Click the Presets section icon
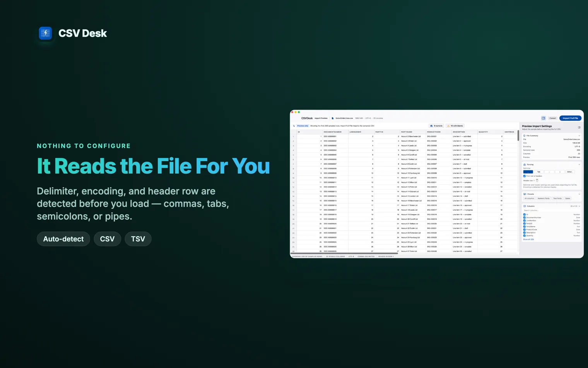This screenshot has width=588, height=368. click(525, 194)
